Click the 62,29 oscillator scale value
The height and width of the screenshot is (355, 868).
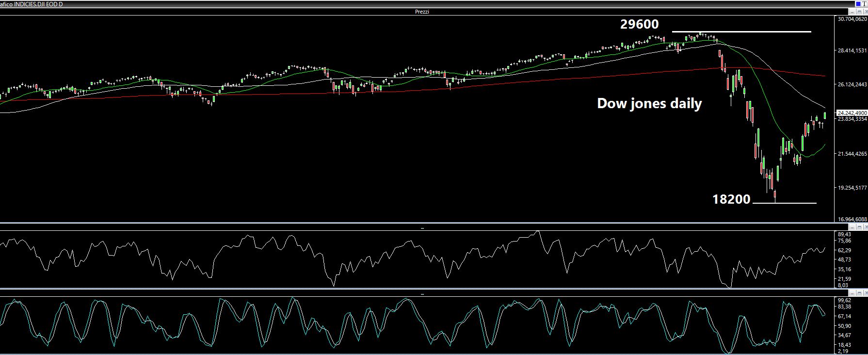(844, 250)
